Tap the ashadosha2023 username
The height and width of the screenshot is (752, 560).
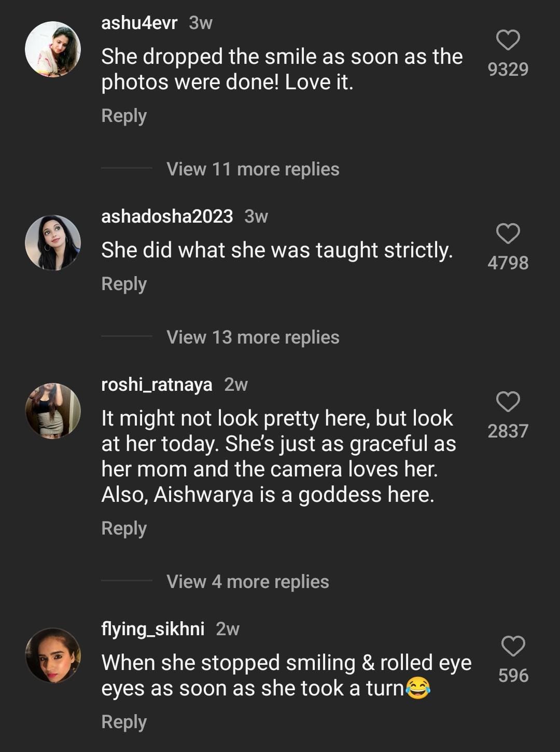(167, 216)
